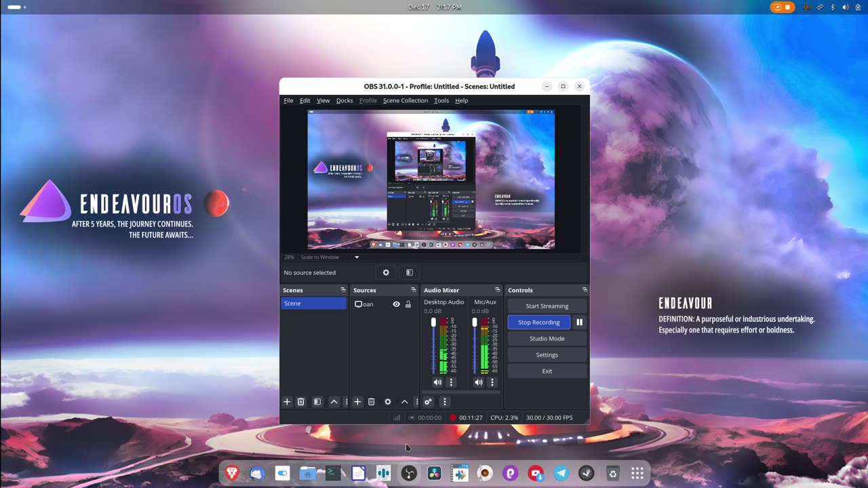Click the Activities pill at top-left
The width and height of the screenshot is (868, 488).
(16, 7)
